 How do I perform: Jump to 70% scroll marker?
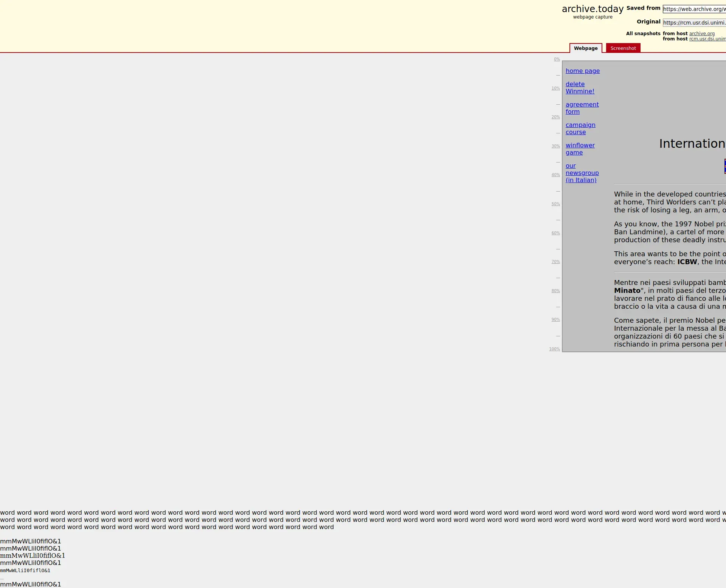click(x=555, y=262)
